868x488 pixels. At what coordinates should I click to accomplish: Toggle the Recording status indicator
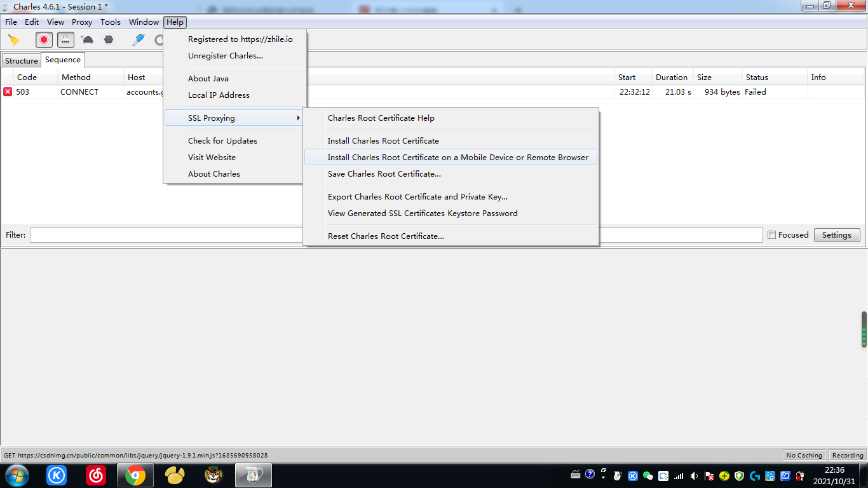[848, 455]
